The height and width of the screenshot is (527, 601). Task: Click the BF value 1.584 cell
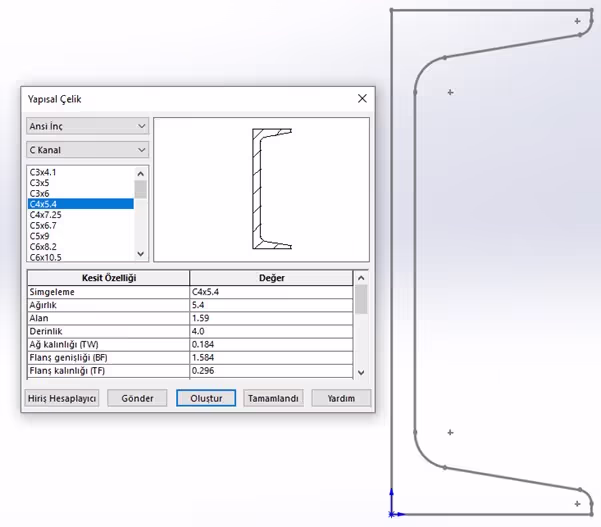point(271,358)
